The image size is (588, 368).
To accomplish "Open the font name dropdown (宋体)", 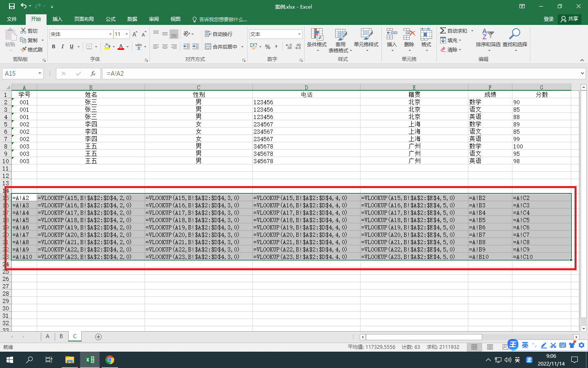I will [x=110, y=34].
